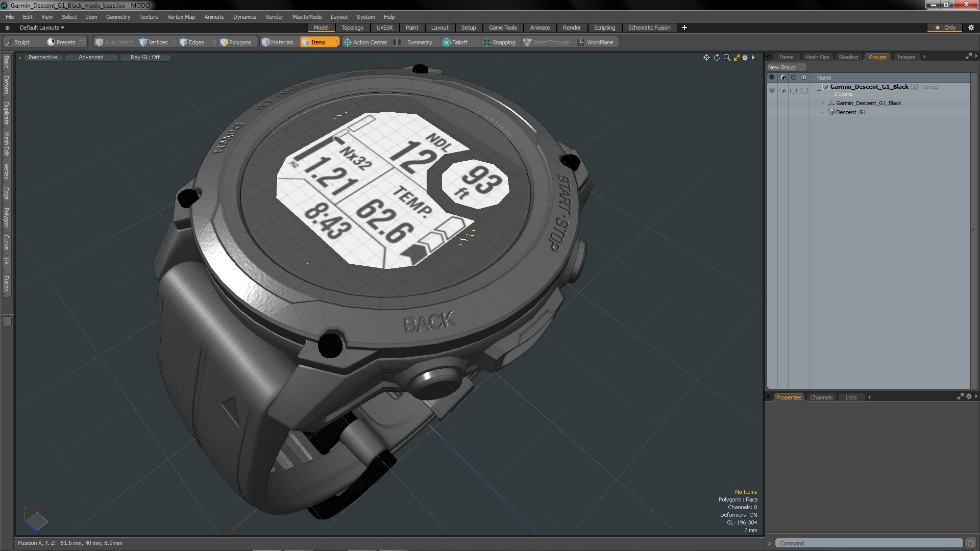Open the Default Layouts dropdown
Screen dimensions: 980x551
click(42, 28)
